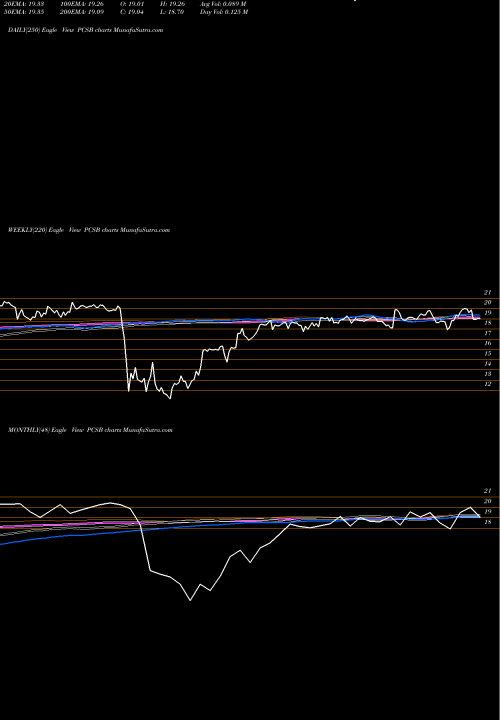Click the 12 label on weekly chart axis
500x720 pixels.
coord(488,384)
